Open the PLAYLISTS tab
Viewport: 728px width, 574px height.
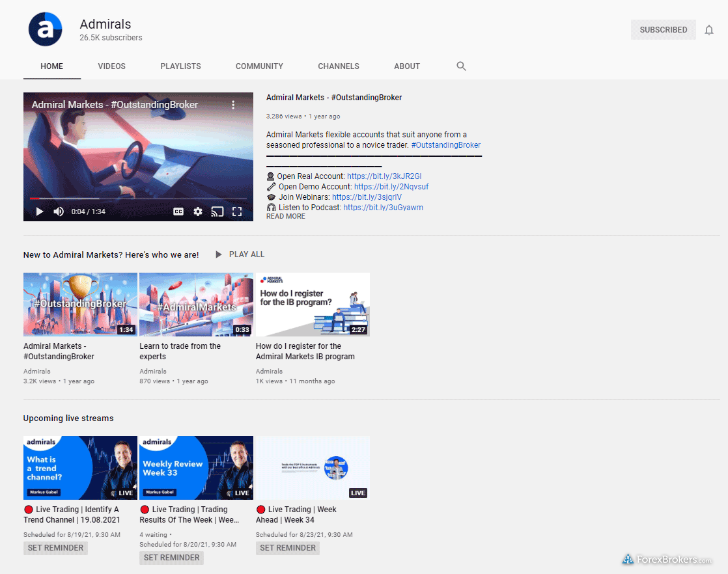[180, 66]
